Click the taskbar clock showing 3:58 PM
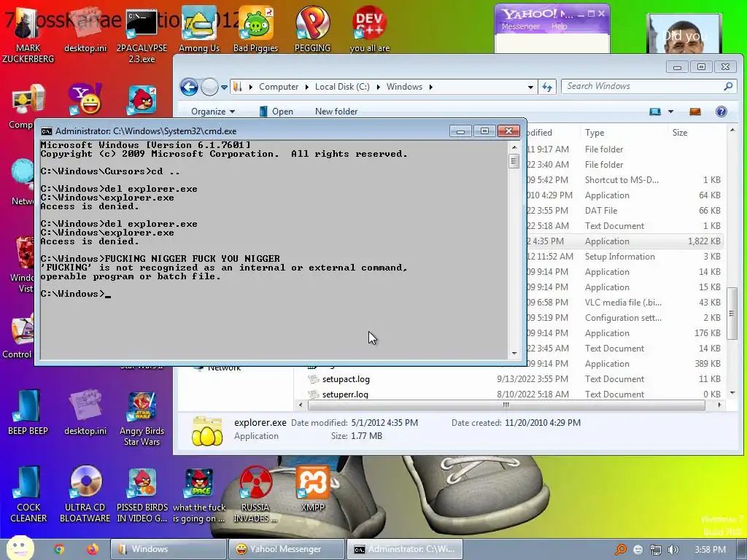Image resolution: width=747 pixels, height=560 pixels. tap(710, 550)
